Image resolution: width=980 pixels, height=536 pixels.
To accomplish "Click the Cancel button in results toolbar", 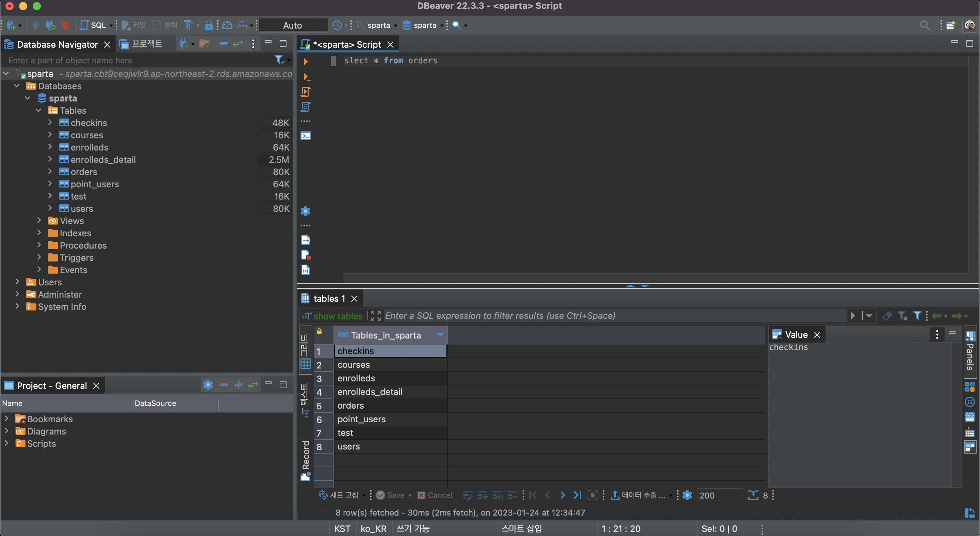I will coord(435,495).
